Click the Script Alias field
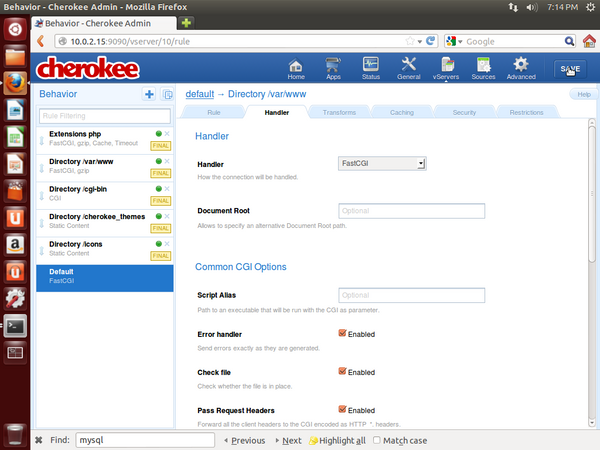This screenshot has width=600, height=450. tap(411, 295)
